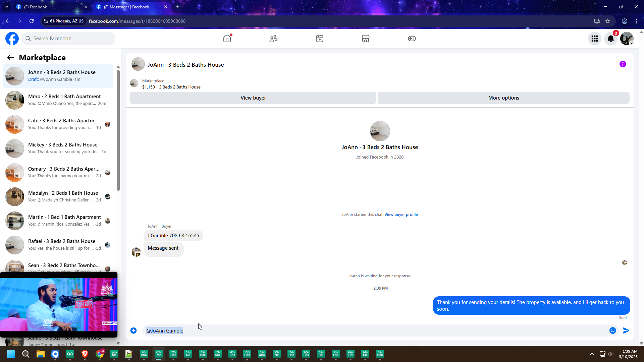
Task: Open Friends icon in top navigation
Action: [x=273, y=39]
